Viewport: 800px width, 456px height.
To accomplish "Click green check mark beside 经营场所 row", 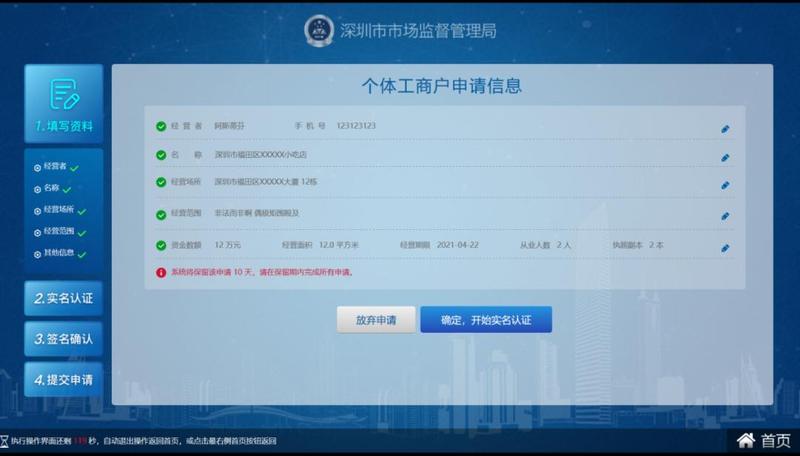I will [x=161, y=182].
